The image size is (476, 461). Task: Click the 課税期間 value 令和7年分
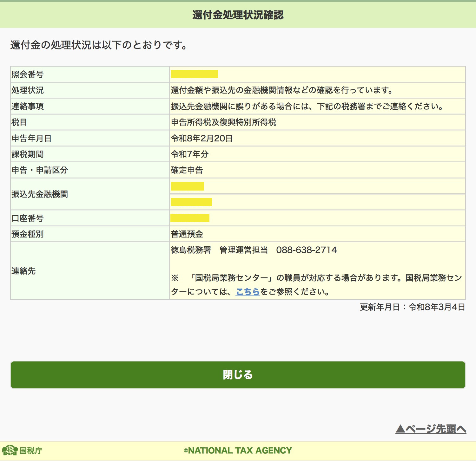pyautogui.click(x=190, y=154)
